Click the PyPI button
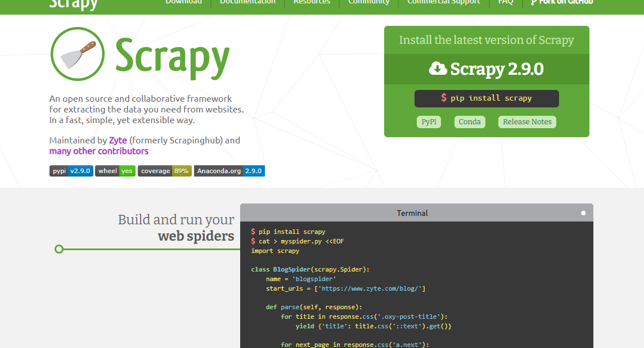 click(x=429, y=122)
